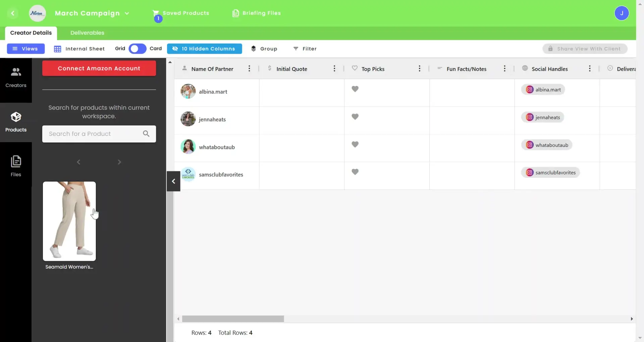Click the lock icon on Share View With Client
This screenshot has width=644, height=342.
[550, 48]
